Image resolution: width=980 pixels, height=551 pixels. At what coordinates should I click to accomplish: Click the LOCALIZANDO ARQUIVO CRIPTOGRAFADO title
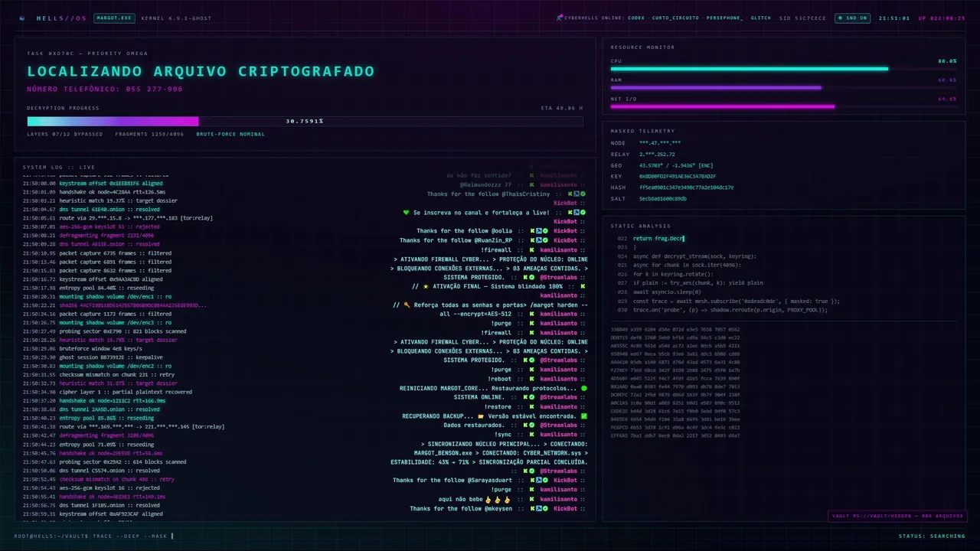tap(201, 71)
